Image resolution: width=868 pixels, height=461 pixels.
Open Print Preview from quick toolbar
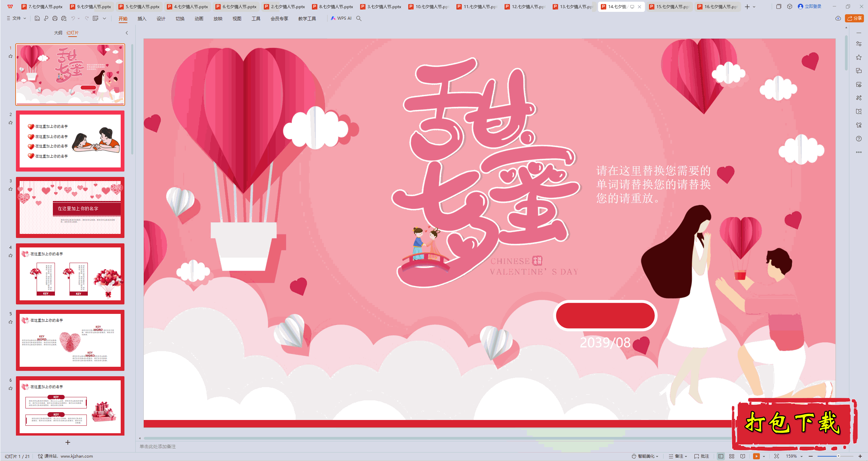click(x=64, y=18)
